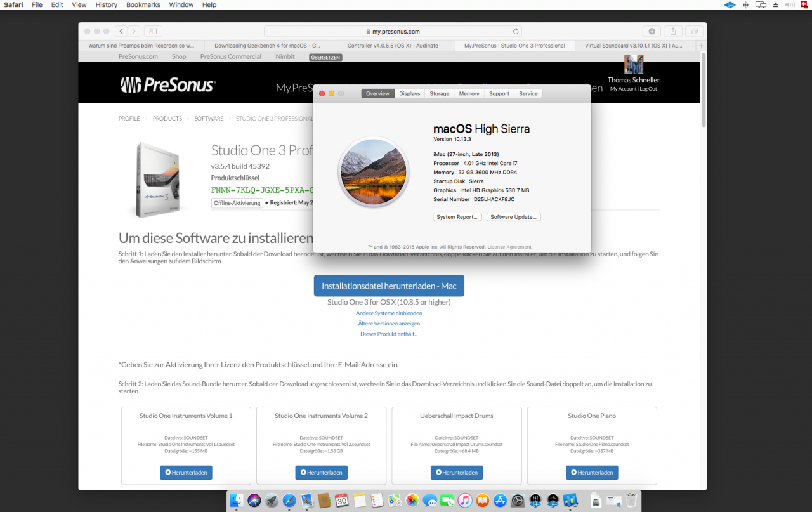Click the Safari page vertical scrollbar
This screenshot has width=812, height=512.
(x=703, y=89)
